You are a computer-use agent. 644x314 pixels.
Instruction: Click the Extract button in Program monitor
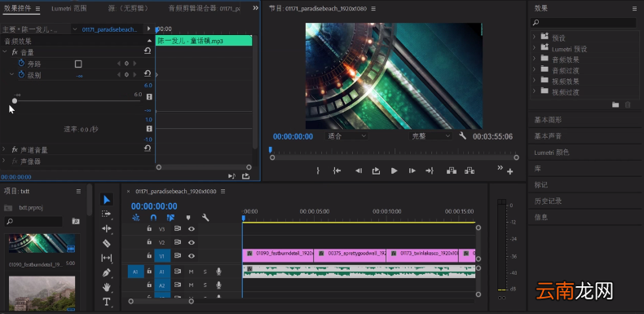click(x=470, y=170)
